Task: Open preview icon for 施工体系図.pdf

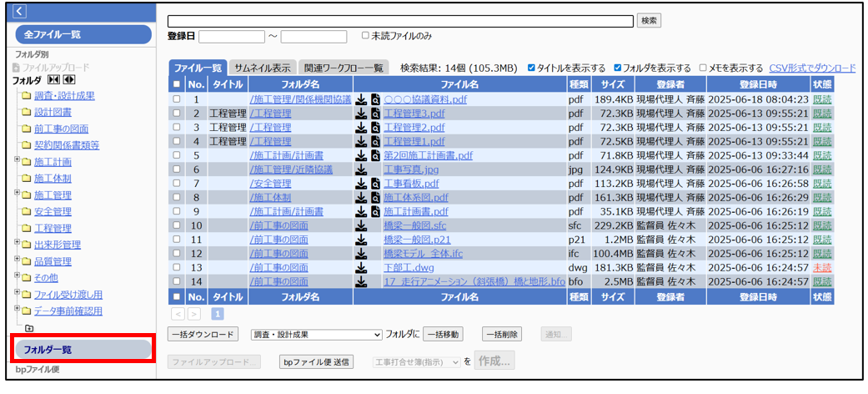Action: click(x=375, y=198)
